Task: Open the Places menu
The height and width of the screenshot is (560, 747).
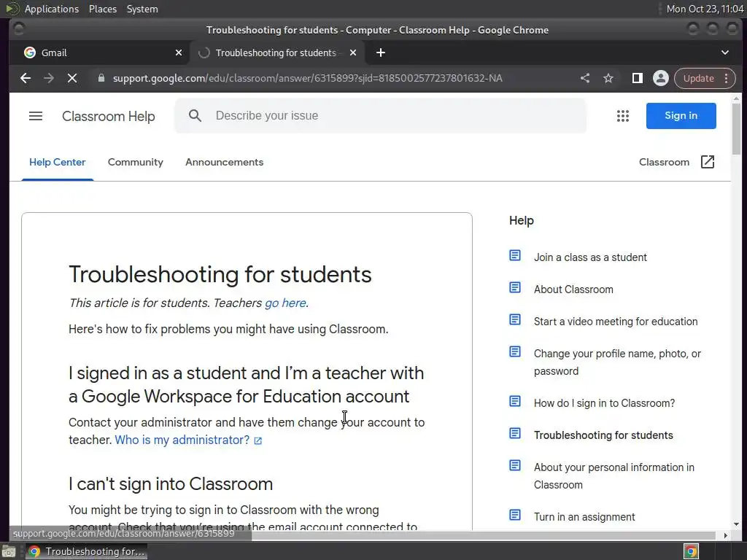Action: pyautogui.click(x=103, y=9)
